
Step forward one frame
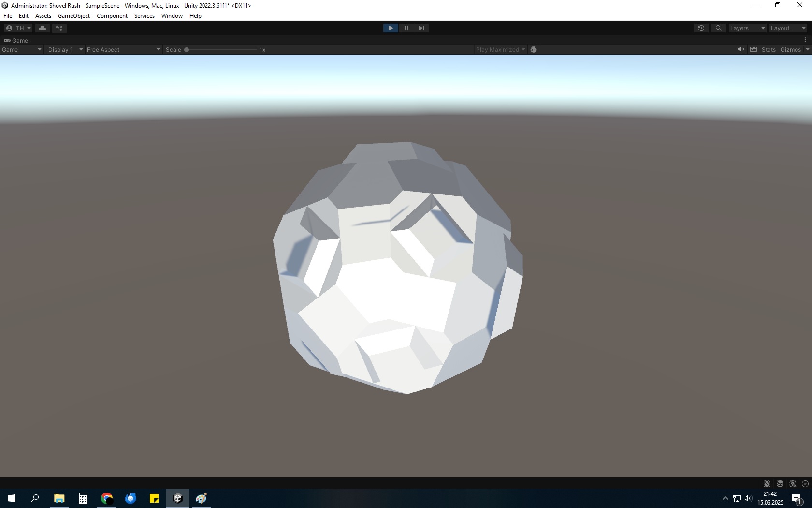(421, 28)
